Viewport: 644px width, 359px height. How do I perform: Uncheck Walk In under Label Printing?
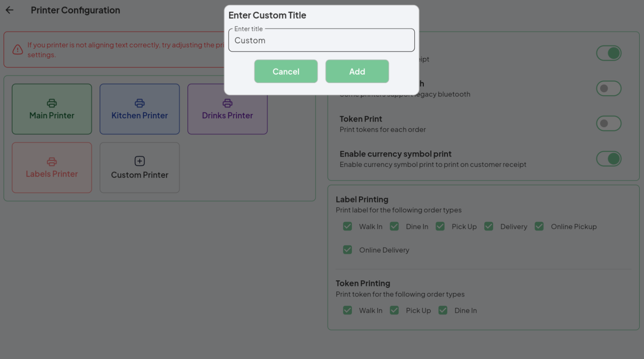coord(348,226)
